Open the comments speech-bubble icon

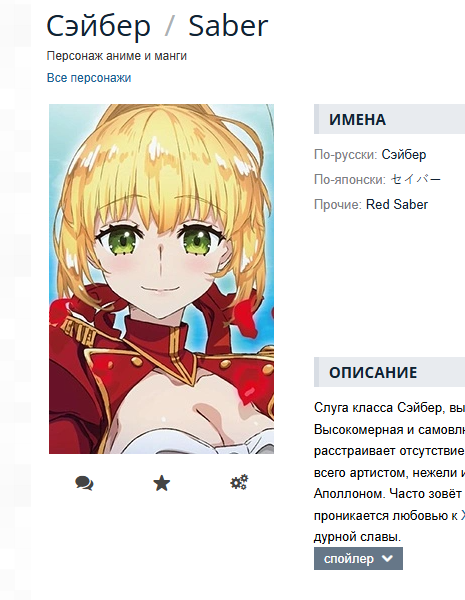pyautogui.click(x=84, y=483)
